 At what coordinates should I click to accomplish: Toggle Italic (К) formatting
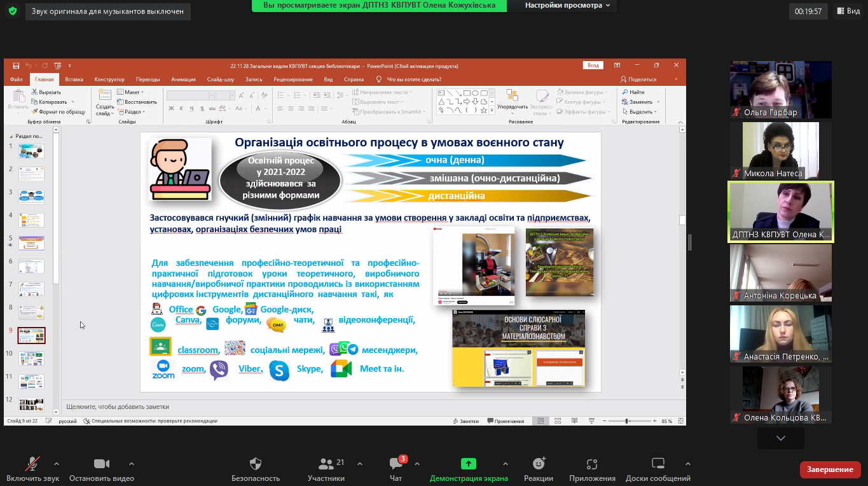[x=181, y=109]
